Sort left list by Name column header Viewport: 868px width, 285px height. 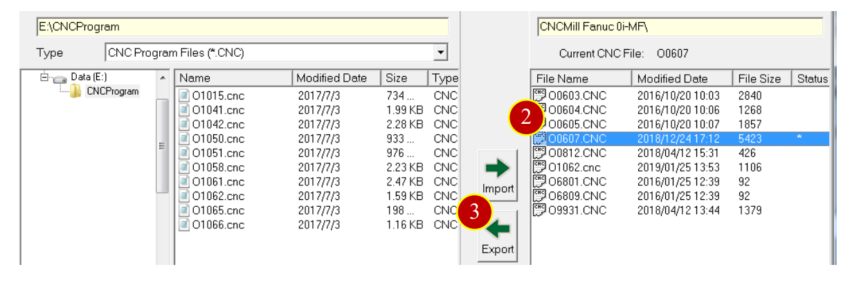[233, 78]
